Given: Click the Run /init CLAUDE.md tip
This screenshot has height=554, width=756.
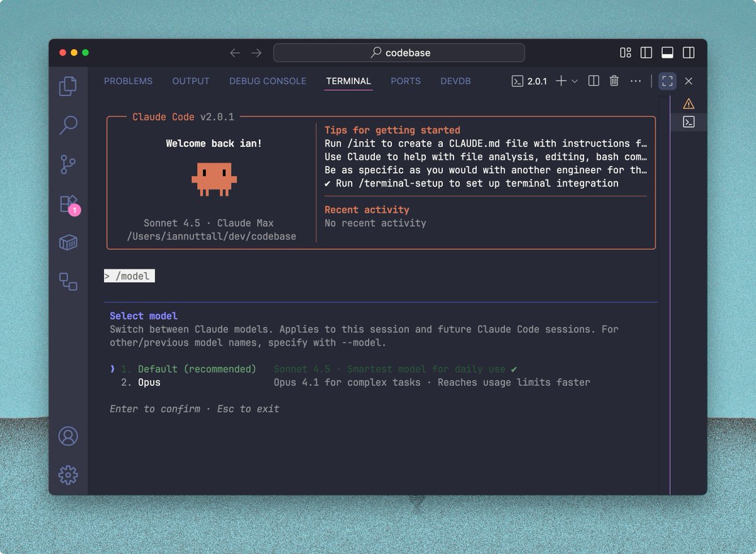Looking at the screenshot, I should point(486,144).
